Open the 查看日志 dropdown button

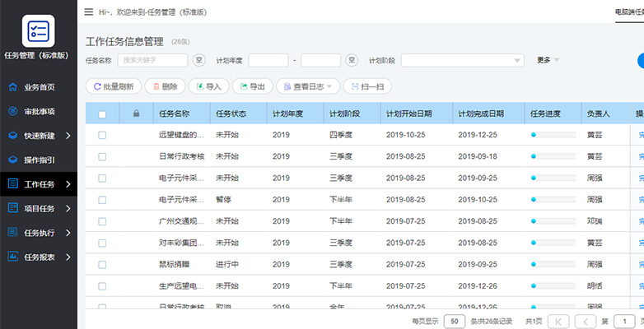point(308,86)
